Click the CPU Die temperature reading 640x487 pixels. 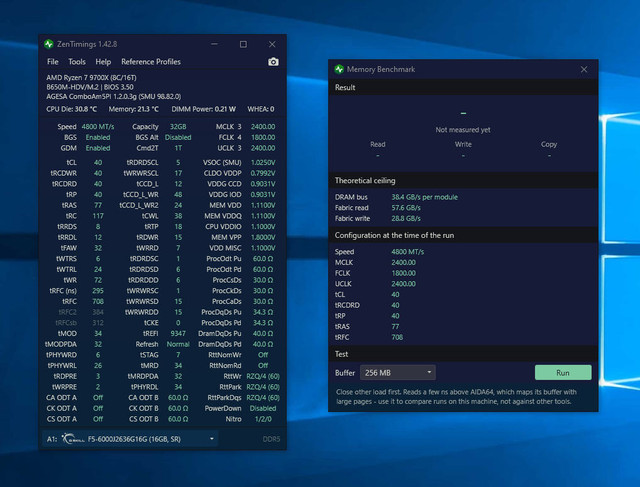[x=71, y=109]
